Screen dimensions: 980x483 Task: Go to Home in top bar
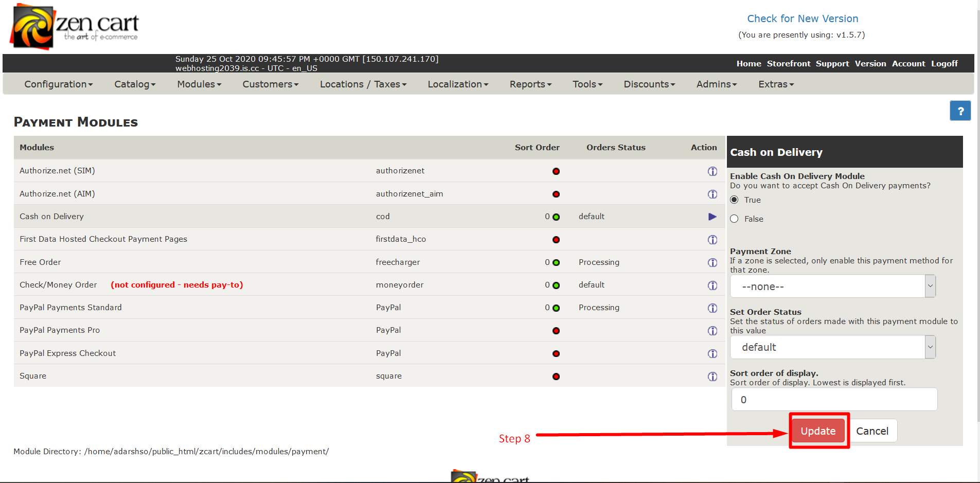pyautogui.click(x=749, y=63)
